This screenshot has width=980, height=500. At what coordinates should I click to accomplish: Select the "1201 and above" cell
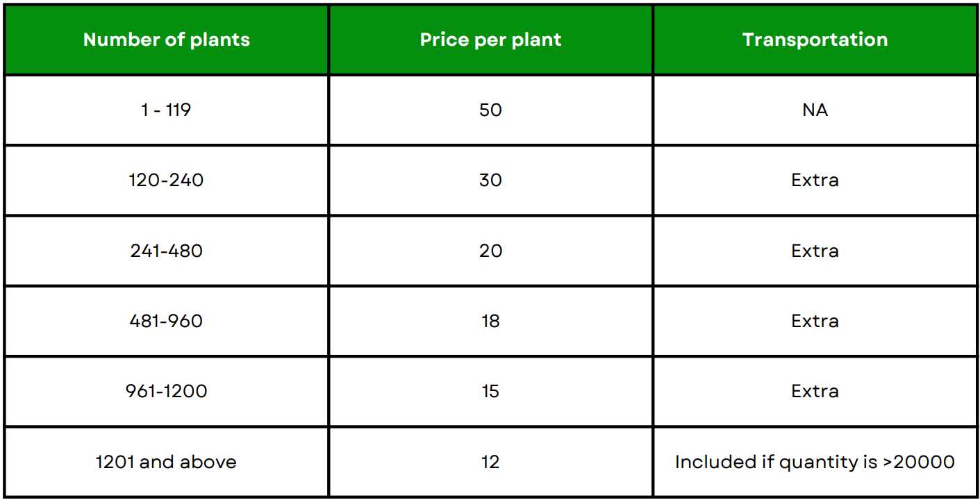167,462
